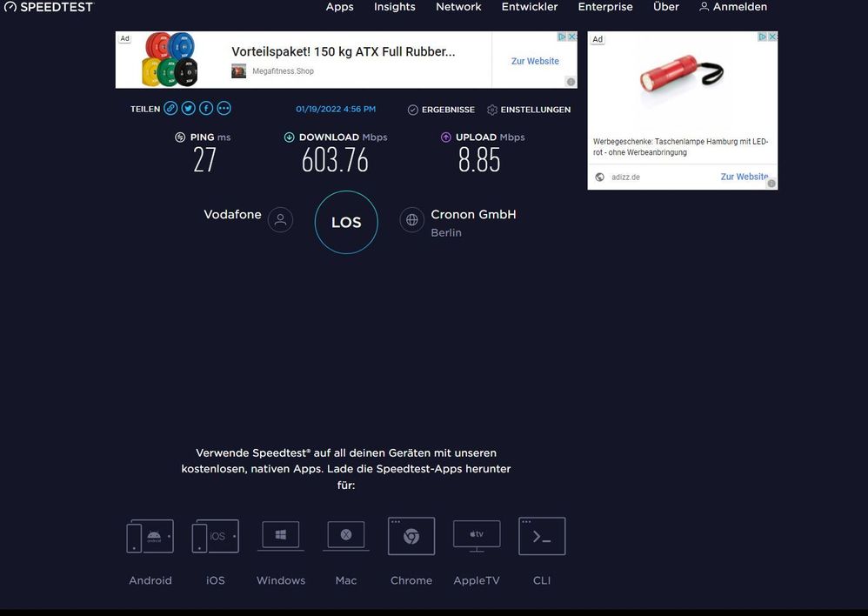
Task: Click the Speedtest logo
Action: (49, 7)
